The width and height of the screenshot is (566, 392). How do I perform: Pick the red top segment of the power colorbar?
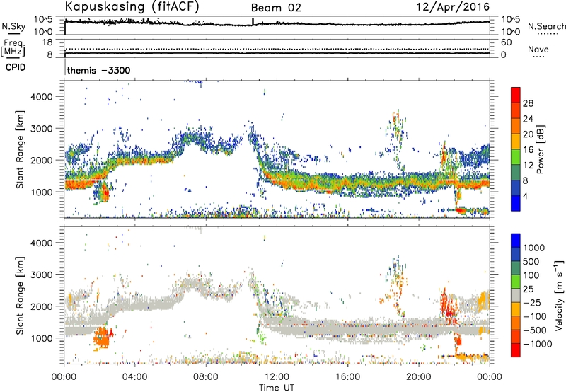516,95
